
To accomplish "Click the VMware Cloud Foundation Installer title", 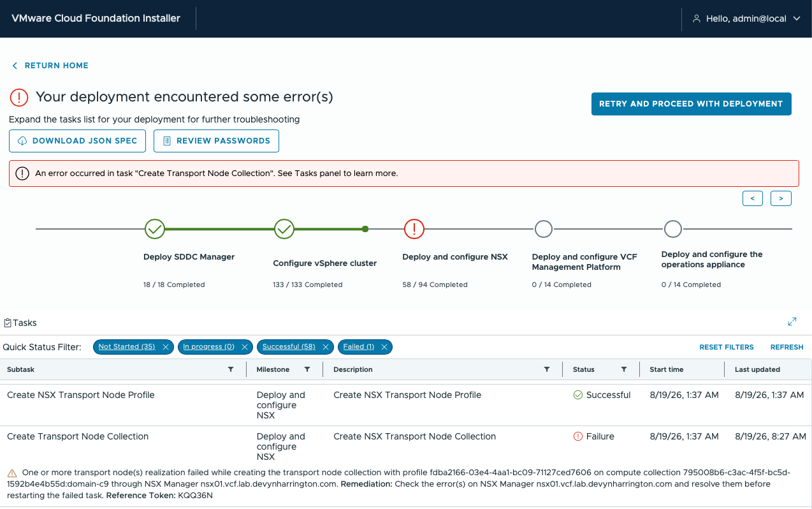I will click(96, 18).
